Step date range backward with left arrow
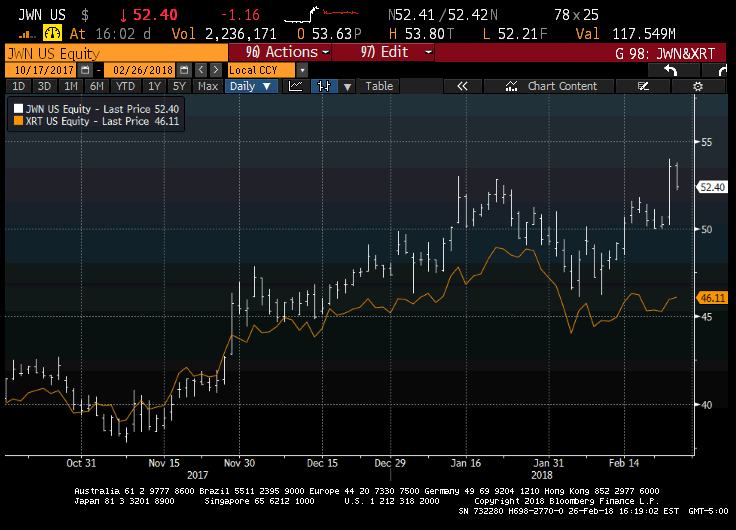 pyautogui.click(x=201, y=70)
